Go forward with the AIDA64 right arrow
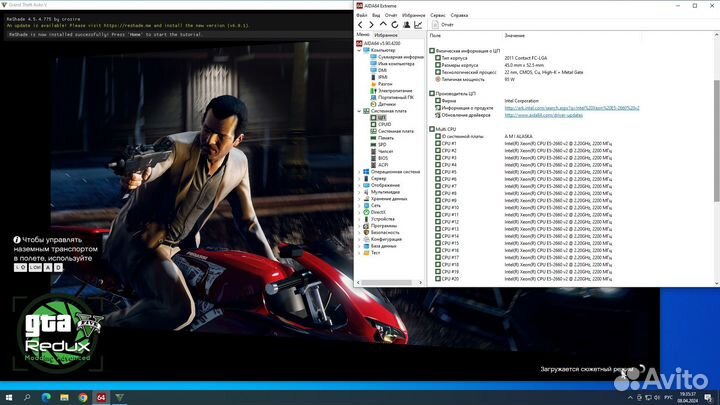 371,25
